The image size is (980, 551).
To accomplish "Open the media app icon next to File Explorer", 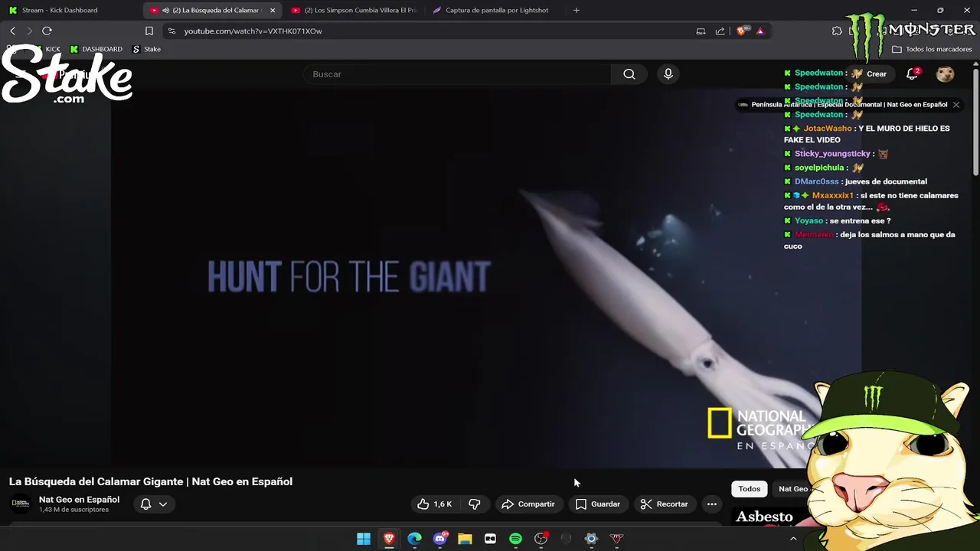I will coord(490,539).
